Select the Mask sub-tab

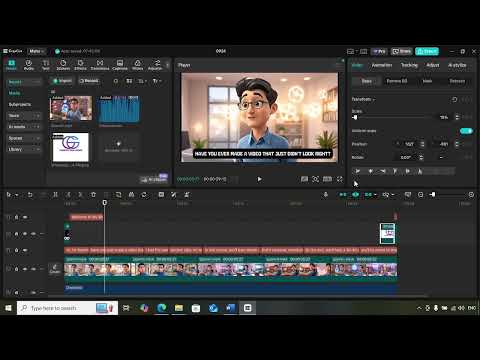pyautogui.click(x=427, y=81)
